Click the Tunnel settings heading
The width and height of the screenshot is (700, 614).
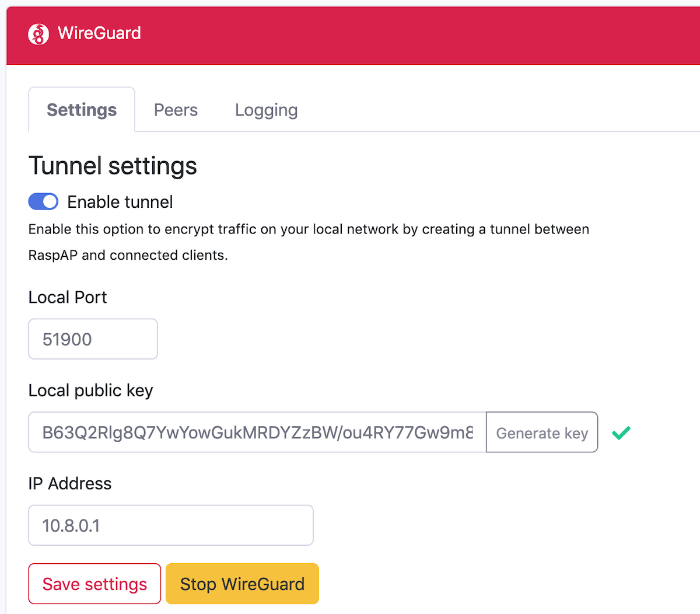point(113,166)
